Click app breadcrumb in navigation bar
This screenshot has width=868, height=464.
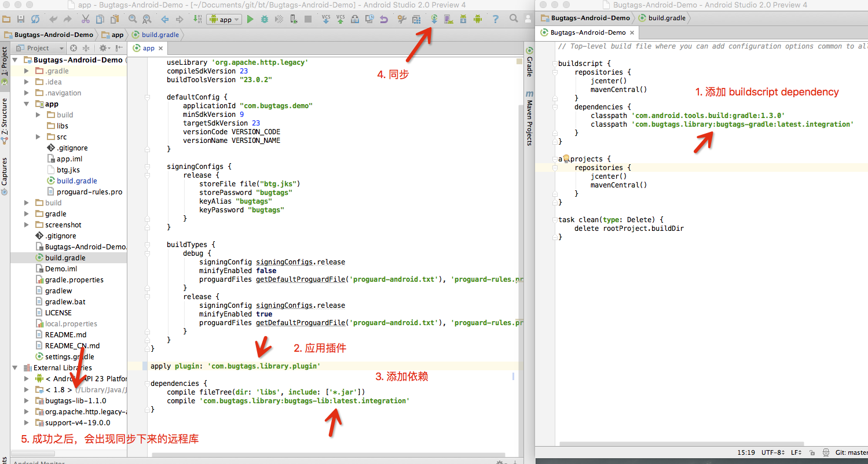112,35
